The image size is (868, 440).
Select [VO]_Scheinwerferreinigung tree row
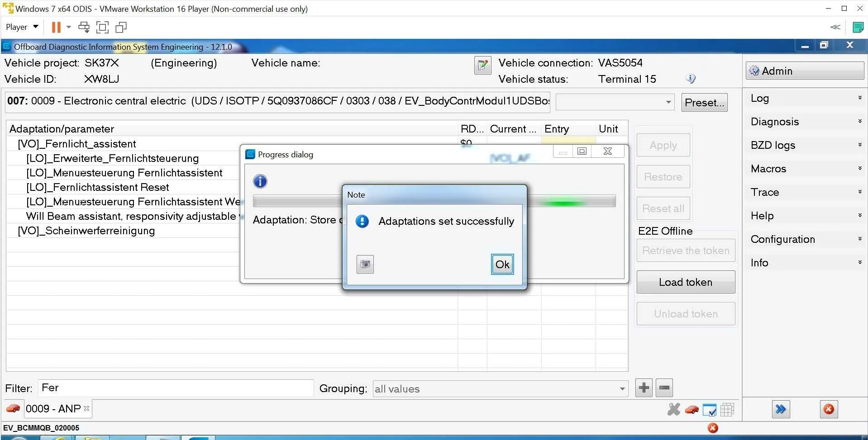86,231
